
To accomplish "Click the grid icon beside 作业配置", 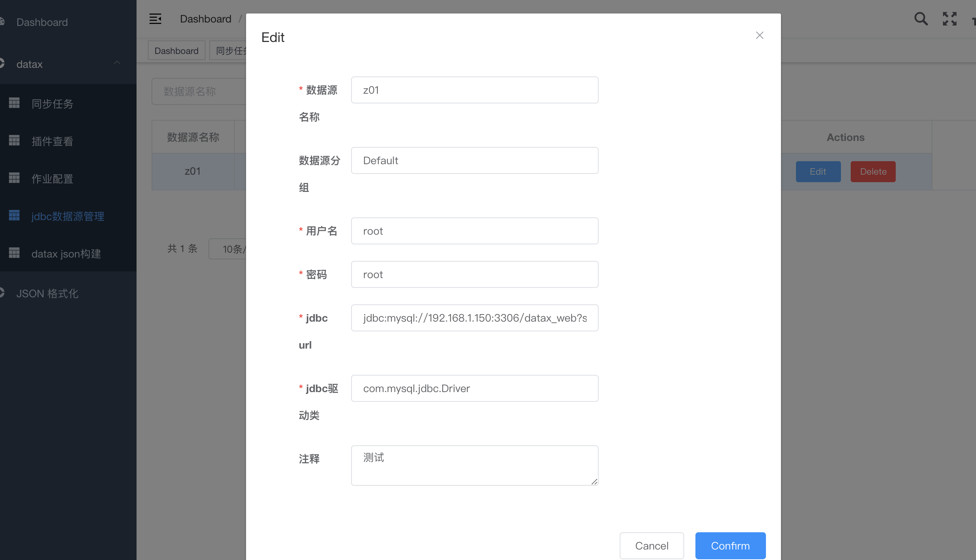I will pyautogui.click(x=14, y=178).
